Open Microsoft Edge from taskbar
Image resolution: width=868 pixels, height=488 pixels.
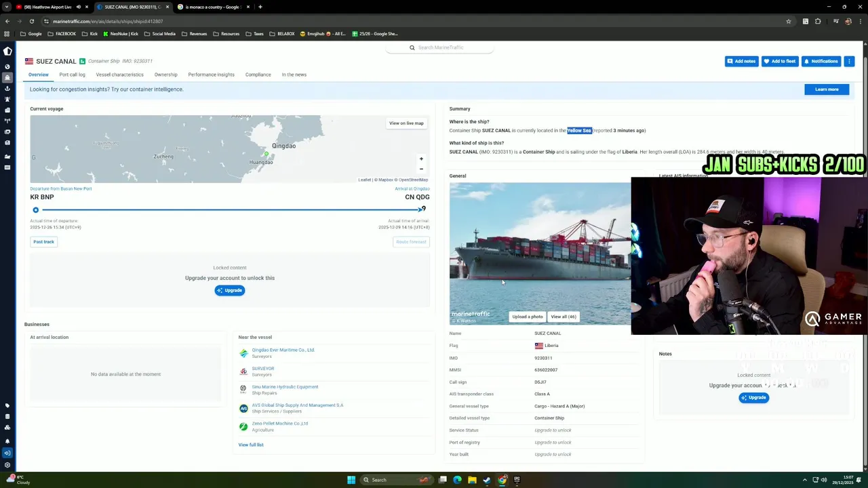(x=457, y=480)
